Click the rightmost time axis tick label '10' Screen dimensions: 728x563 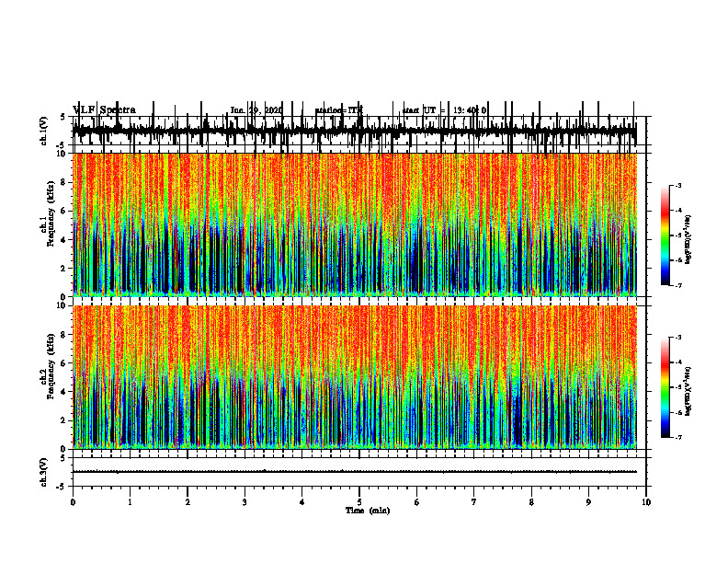click(x=646, y=502)
